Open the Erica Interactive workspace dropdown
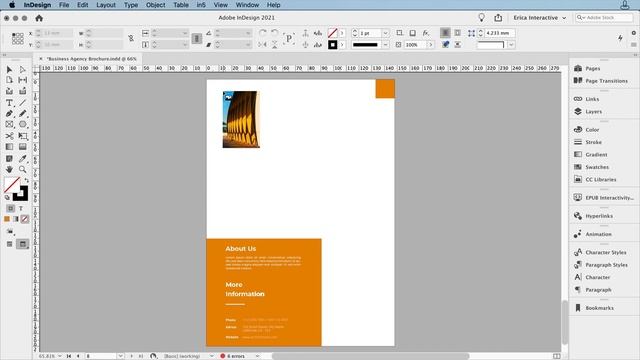 pos(540,18)
